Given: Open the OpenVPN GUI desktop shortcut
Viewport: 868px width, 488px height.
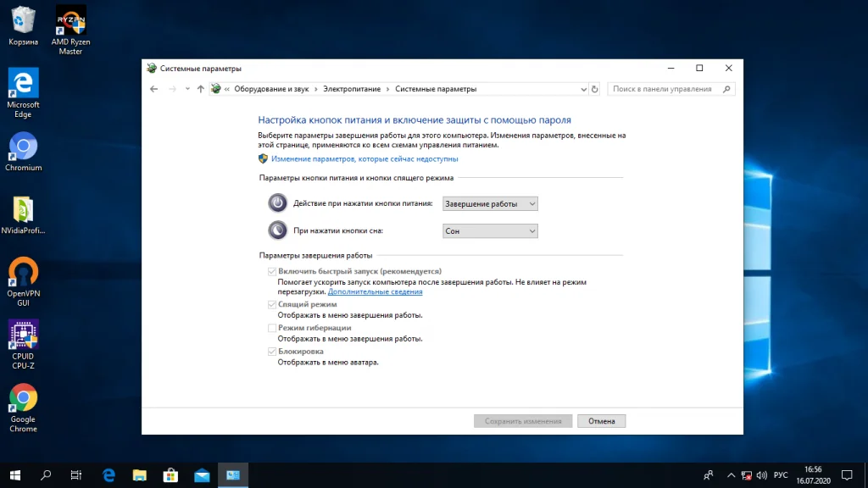Looking at the screenshot, I should [x=23, y=278].
